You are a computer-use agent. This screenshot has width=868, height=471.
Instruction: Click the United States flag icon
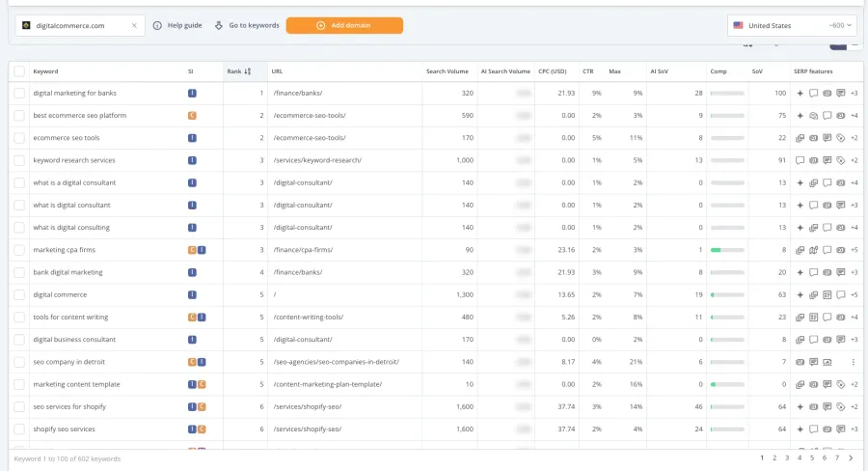[738, 25]
